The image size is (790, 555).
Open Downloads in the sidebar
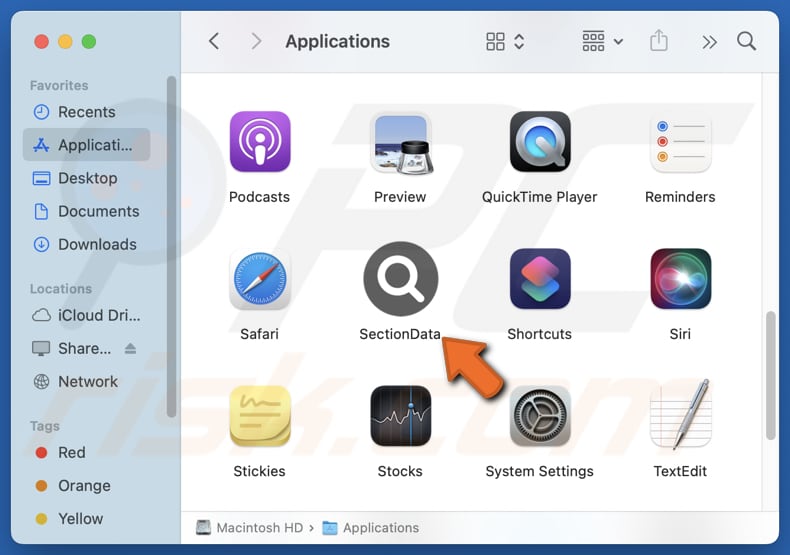click(86, 245)
